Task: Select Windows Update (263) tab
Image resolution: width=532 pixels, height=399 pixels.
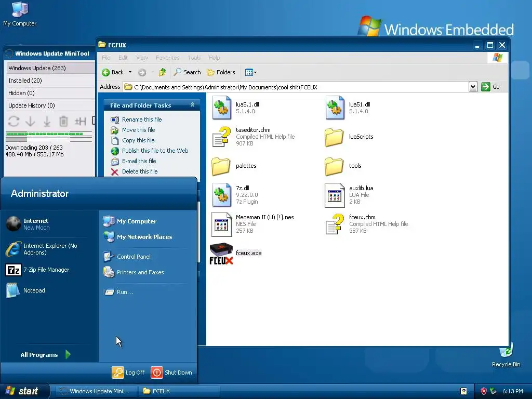Action: coord(50,68)
